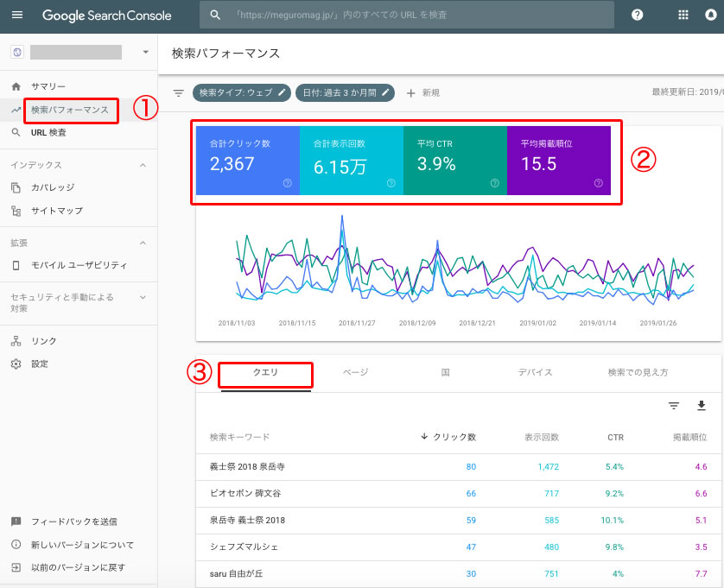
Task: Toggle the total clicks metric card
Action: [x=248, y=160]
